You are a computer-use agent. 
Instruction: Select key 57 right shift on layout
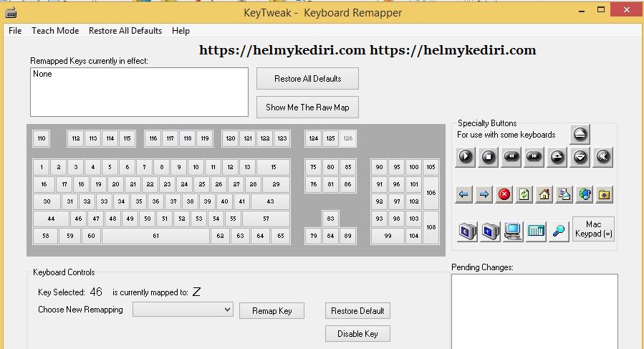pos(266,219)
